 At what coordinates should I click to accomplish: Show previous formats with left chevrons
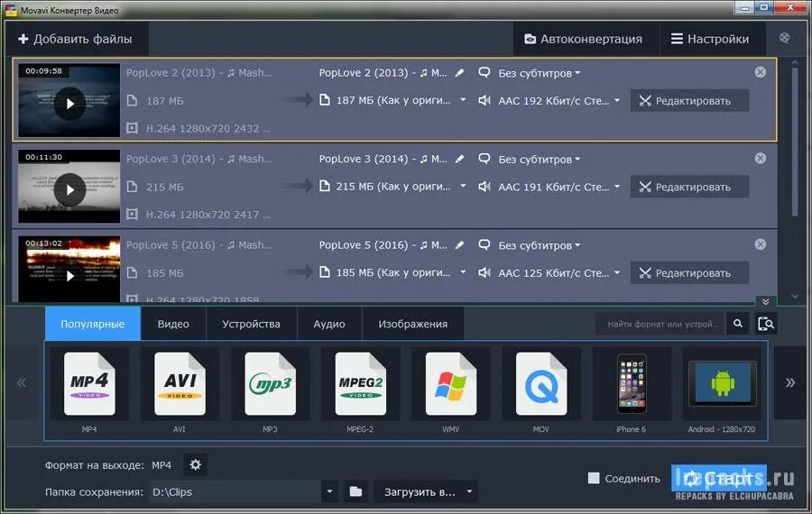[22, 383]
